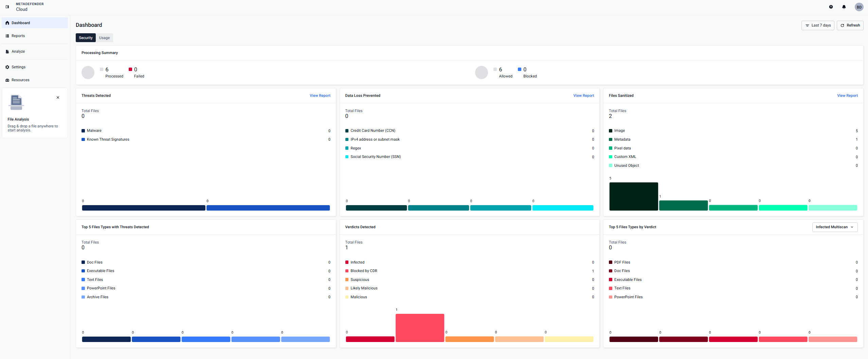Open the help question mark icon
The image size is (868, 359).
[x=831, y=7]
